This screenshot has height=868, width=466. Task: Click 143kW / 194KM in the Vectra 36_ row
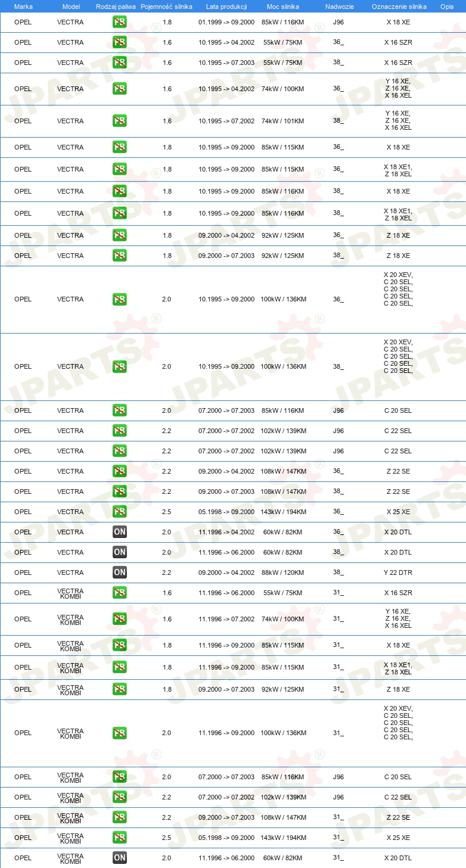[x=284, y=512]
